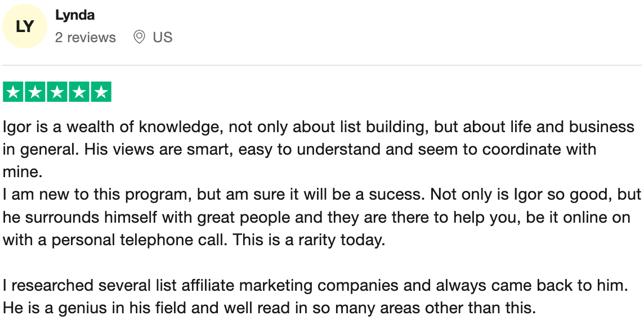The image size is (644, 320).
Task: Click the US country label
Action: (162, 38)
